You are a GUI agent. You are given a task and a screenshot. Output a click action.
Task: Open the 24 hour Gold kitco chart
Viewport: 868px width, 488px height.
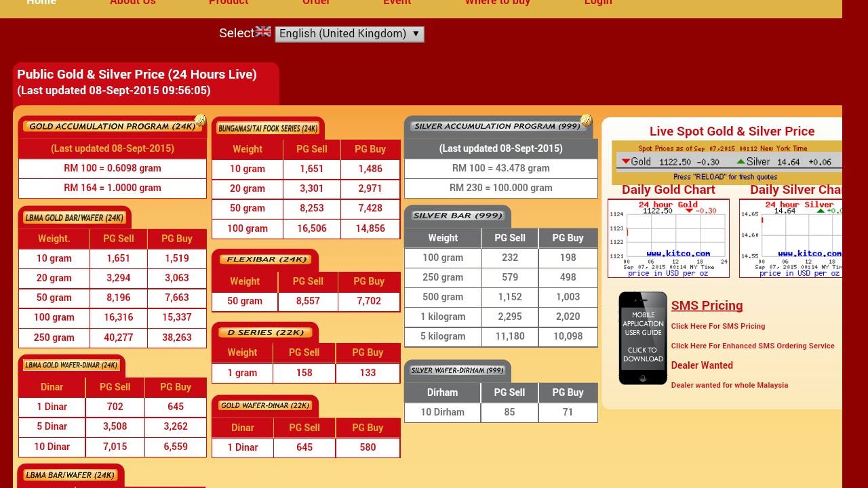(669, 238)
